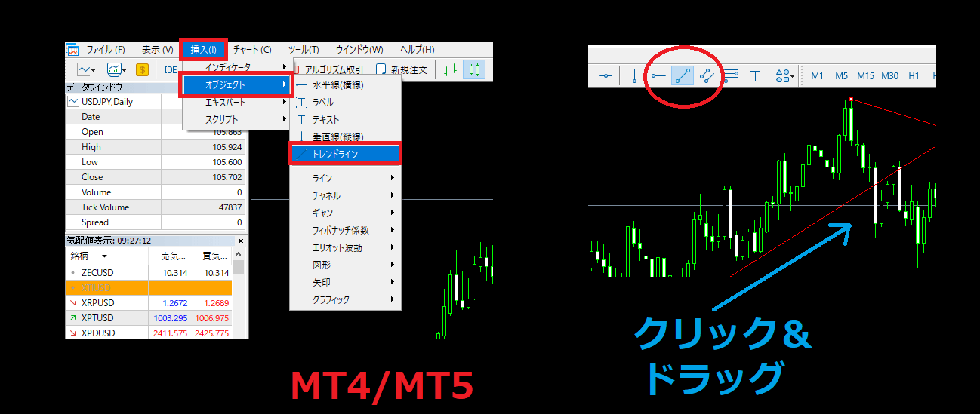Select the crosshair tool icon

coord(606,75)
